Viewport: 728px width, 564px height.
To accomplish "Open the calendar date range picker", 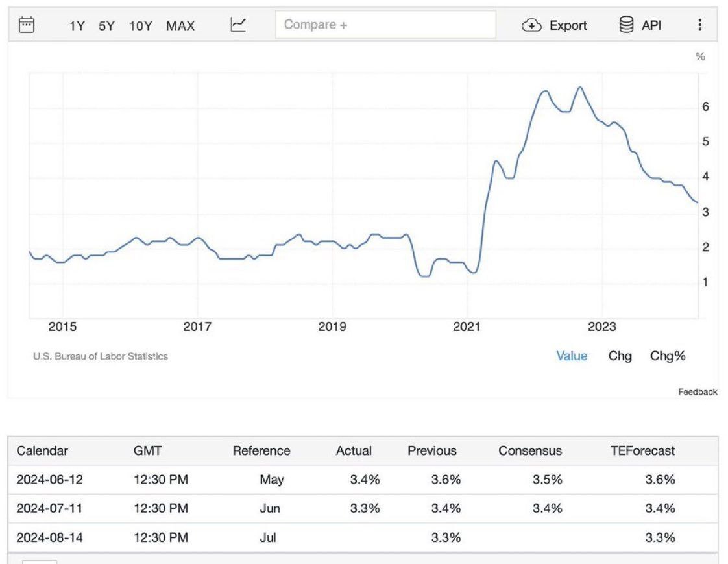I will [27, 25].
